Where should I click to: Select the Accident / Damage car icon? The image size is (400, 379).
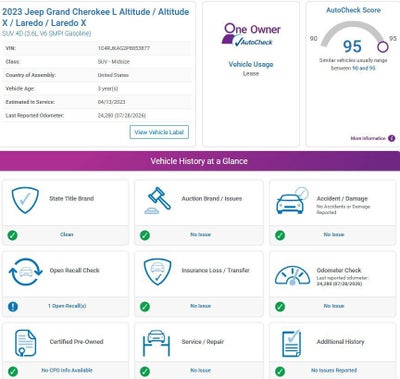click(292, 201)
